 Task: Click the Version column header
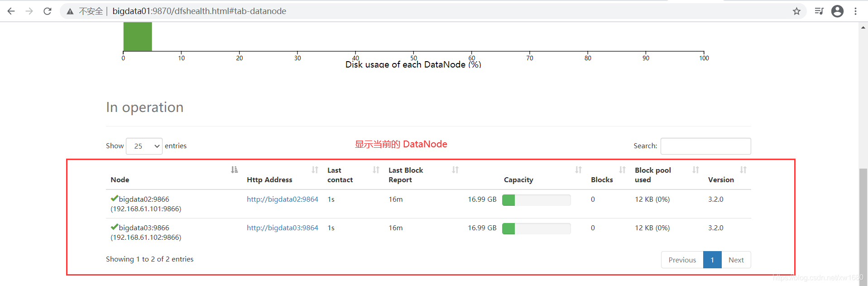click(721, 180)
